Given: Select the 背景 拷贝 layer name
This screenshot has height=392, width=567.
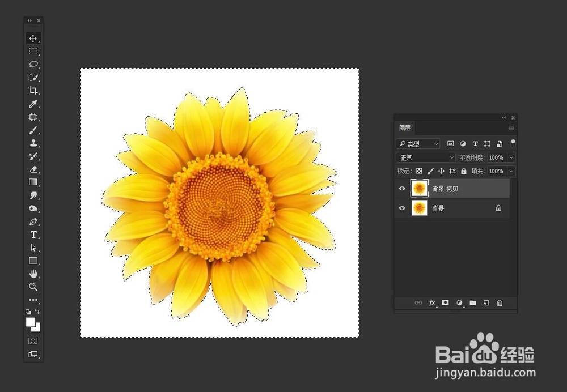Looking at the screenshot, I should point(445,189).
